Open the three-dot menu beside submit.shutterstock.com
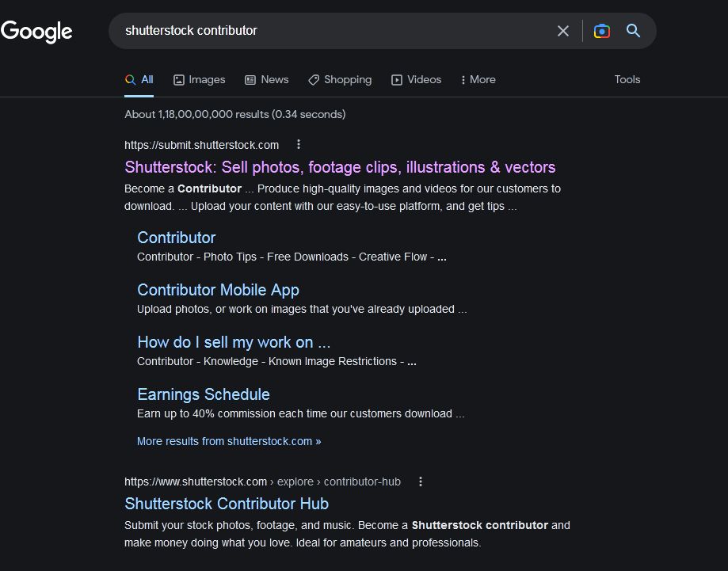The width and height of the screenshot is (728, 571). [299, 144]
